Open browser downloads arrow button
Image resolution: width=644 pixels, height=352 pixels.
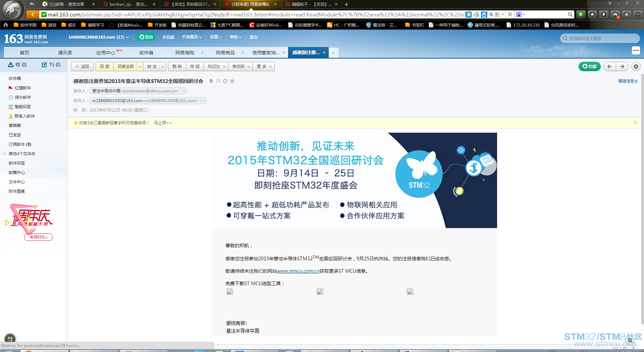[604, 14]
